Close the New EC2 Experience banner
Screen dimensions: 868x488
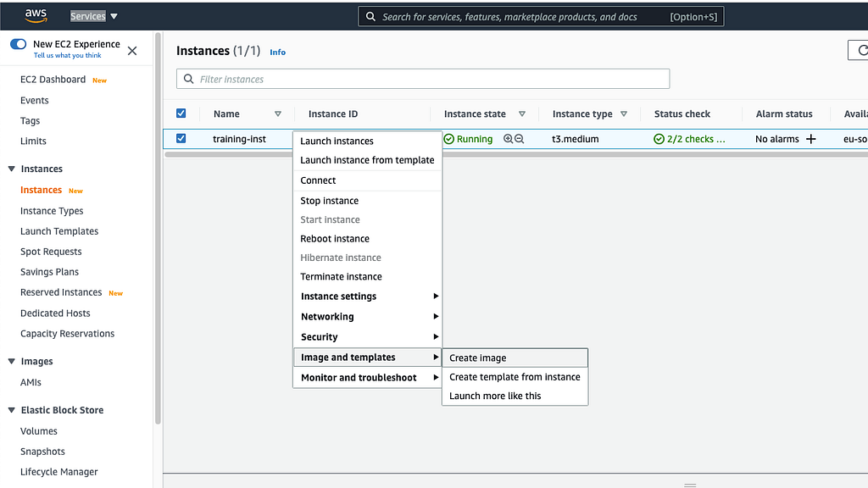[x=132, y=51]
